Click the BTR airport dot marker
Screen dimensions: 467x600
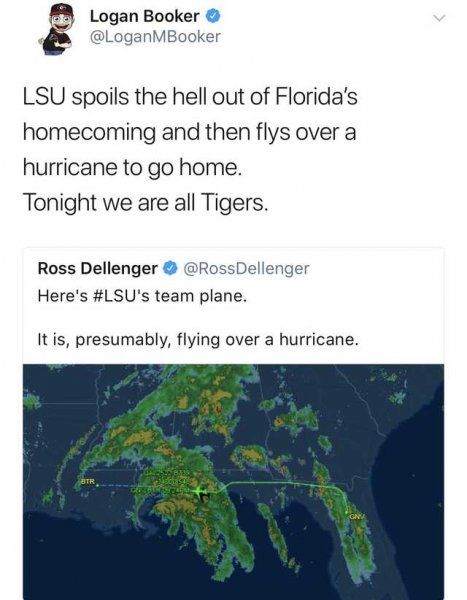coord(97,486)
